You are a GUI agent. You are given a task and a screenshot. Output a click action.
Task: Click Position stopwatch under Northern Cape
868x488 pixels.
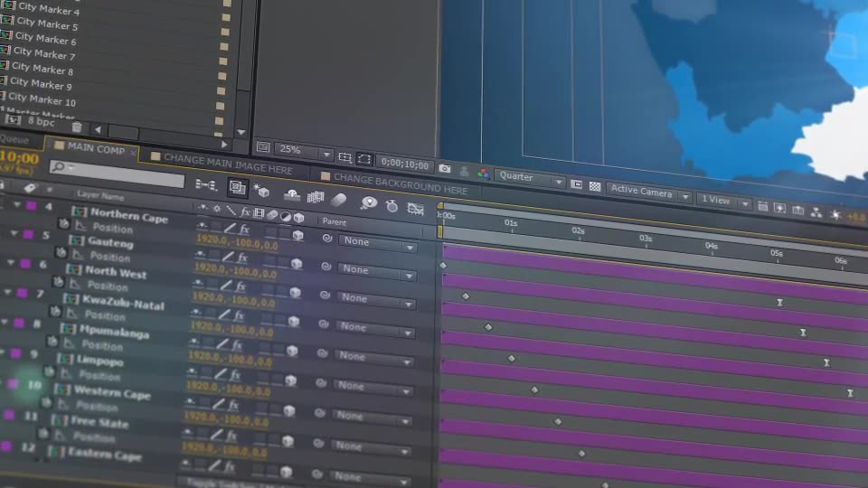click(63, 223)
